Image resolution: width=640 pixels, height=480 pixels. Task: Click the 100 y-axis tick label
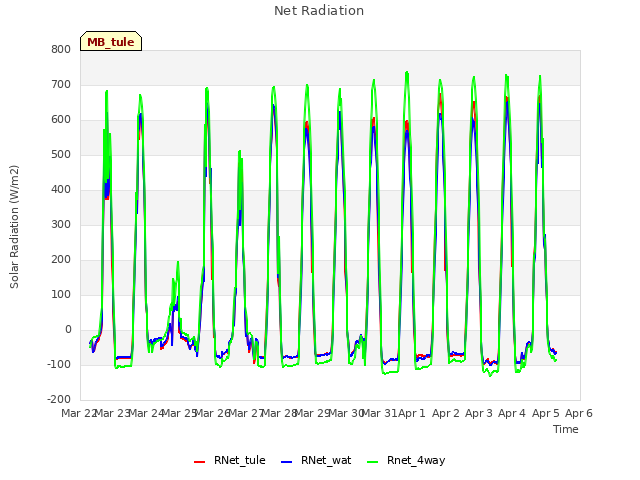61,295
